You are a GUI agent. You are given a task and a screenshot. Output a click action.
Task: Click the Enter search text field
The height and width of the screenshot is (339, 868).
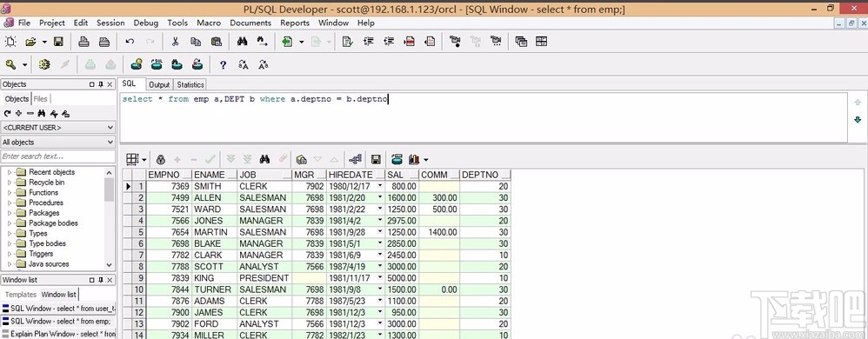point(57,156)
